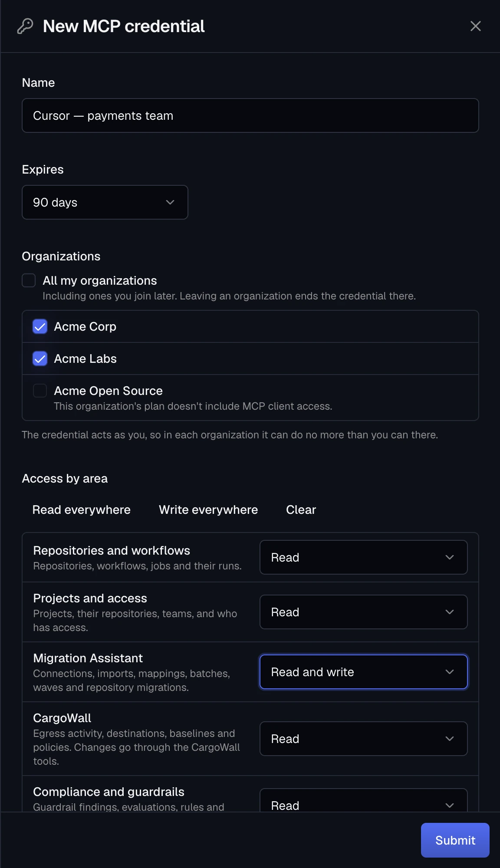
Task: Apply the Write everywhere preset
Action: coord(208,510)
